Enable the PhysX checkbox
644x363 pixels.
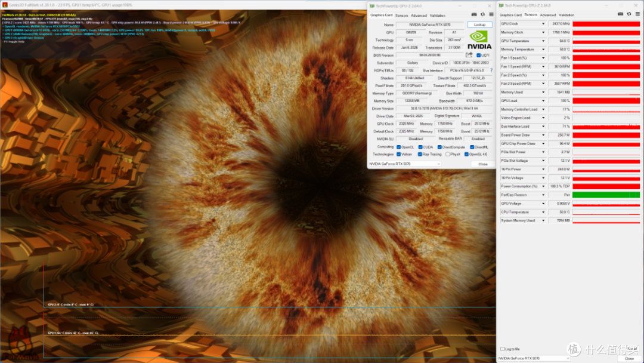tap(448, 155)
